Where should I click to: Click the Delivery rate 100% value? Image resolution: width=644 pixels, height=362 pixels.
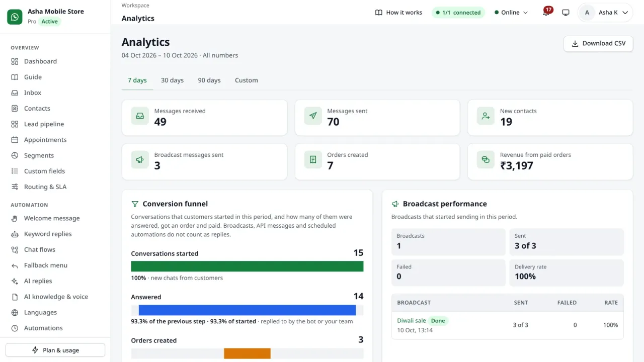click(x=525, y=277)
